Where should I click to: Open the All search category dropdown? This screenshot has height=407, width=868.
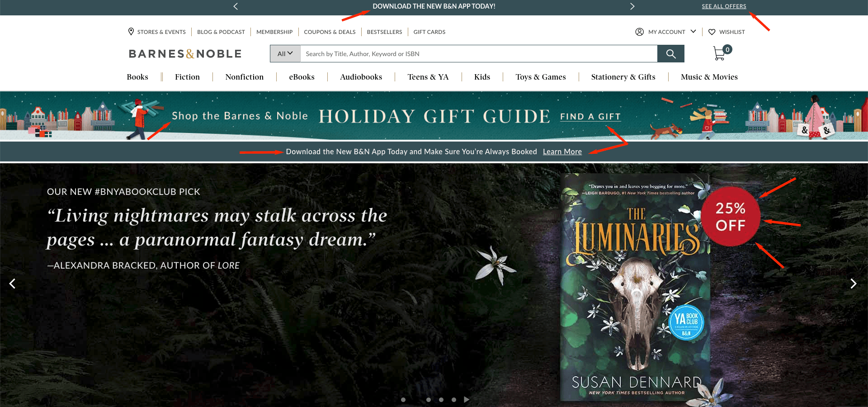point(285,54)
